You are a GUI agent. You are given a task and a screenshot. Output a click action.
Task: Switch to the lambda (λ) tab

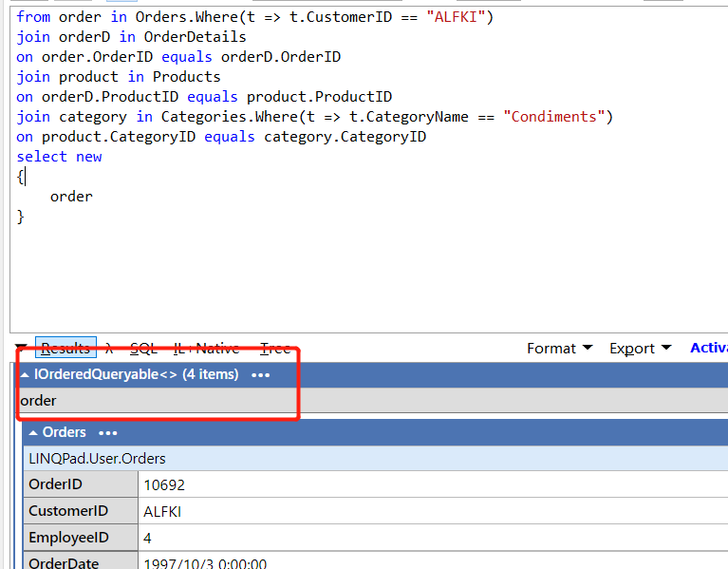point(109,348)
